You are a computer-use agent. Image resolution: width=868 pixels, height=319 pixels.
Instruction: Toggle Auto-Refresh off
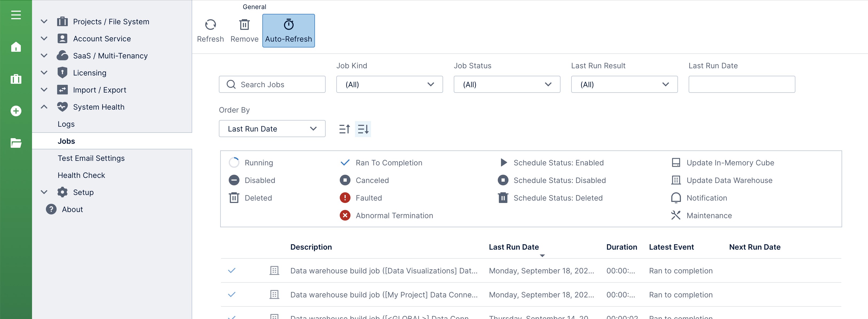tap(288, 30)
